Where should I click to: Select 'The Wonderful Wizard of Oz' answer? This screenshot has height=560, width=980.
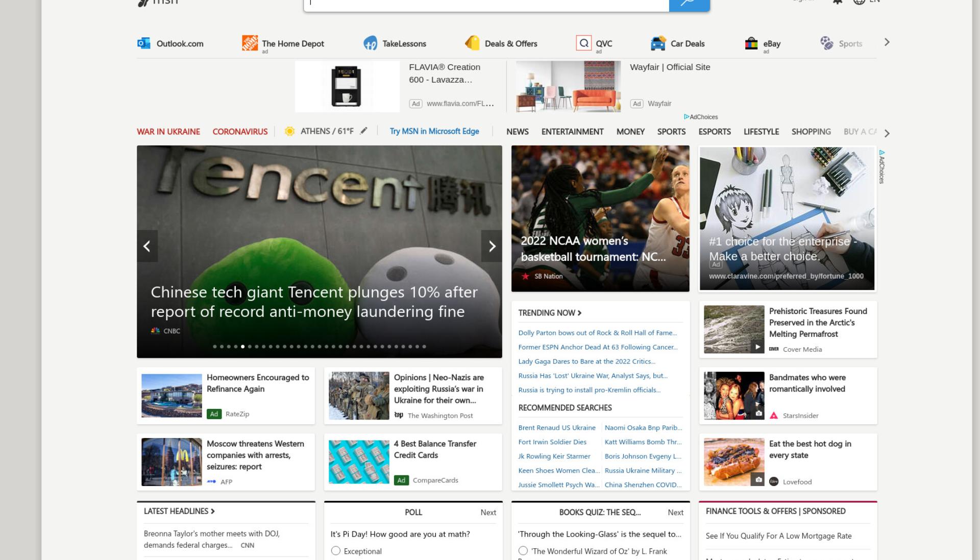point(523,551)
